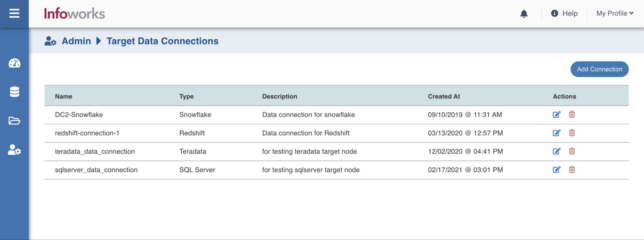Screen dimensions: 644x240
Task: Edit the sqlserver_data_connection entry
Action: point(557,170)
